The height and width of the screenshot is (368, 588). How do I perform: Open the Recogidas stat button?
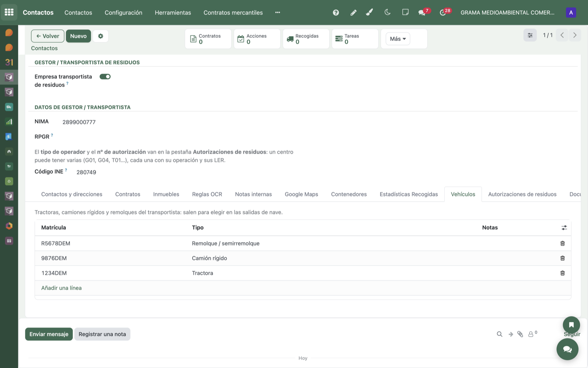[x=306, y=39]
